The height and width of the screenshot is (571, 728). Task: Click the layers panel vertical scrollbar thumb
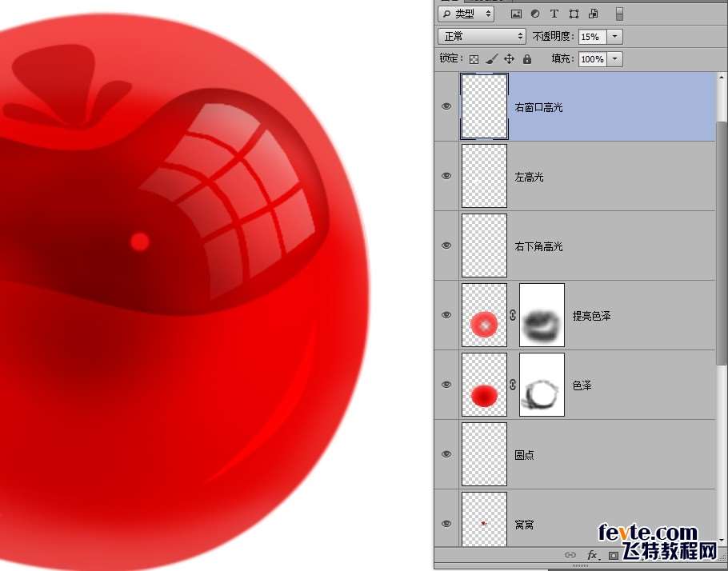722,244
